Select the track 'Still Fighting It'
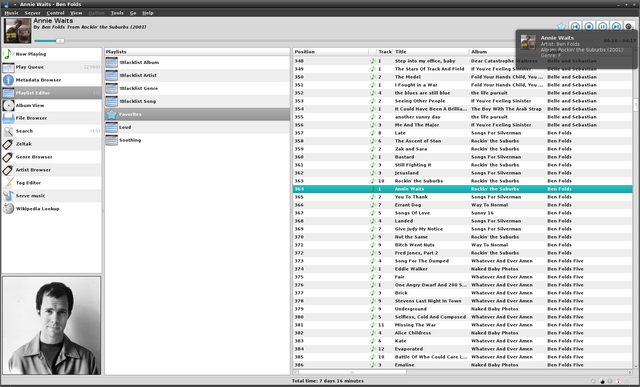The height and width of the screenshot is (387, 640). [462, 165]
